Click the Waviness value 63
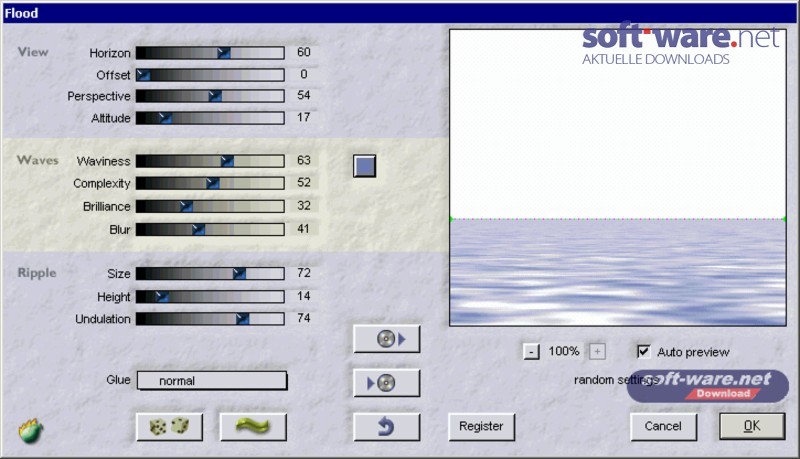 [x=304, y=160]
